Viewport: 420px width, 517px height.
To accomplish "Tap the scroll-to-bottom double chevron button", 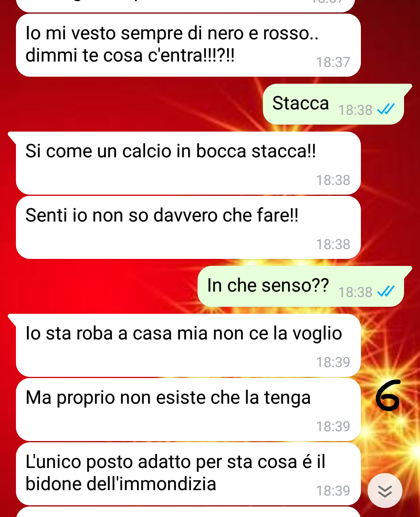I will pyautogui.click(x=385, y=491).
